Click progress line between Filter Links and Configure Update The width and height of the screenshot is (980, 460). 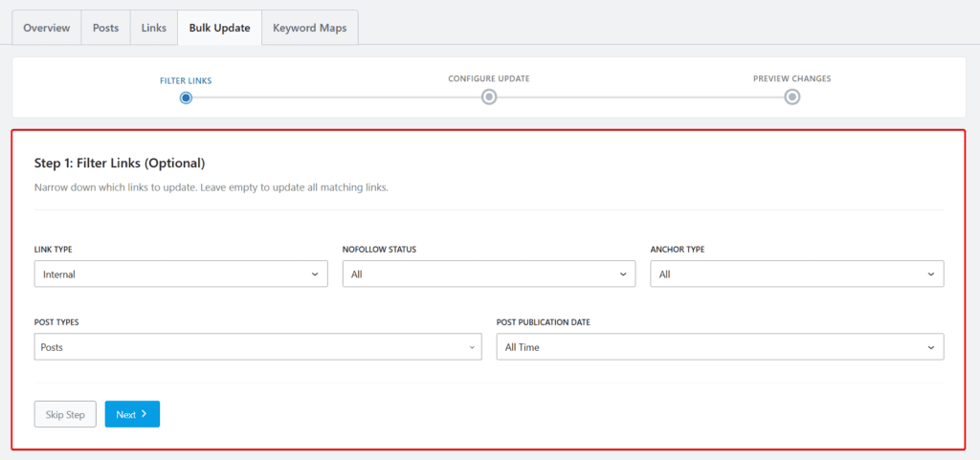coord(337,97)
